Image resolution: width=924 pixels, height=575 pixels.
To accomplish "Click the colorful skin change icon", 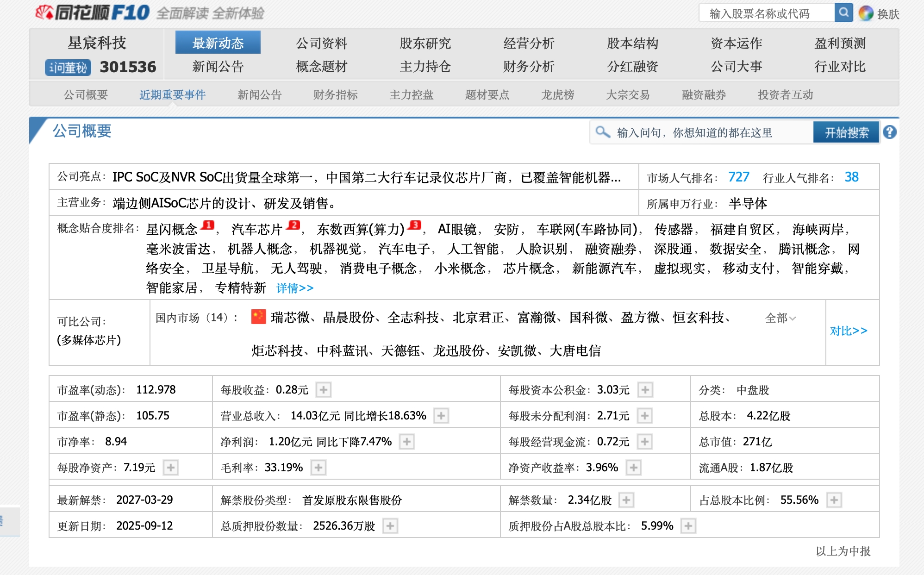I will point(866,13).
